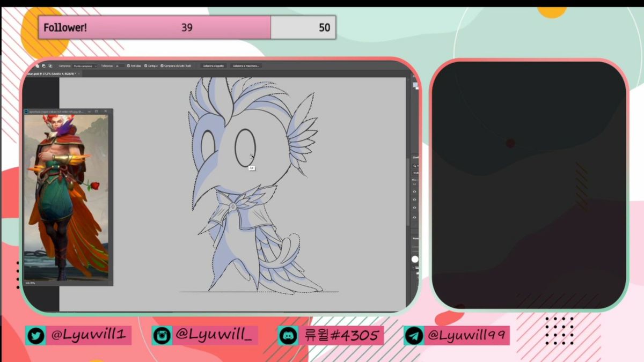Click the '@Lyuwill1' Twitter handle
644x362 pixels.
click(x=89, y=336)
